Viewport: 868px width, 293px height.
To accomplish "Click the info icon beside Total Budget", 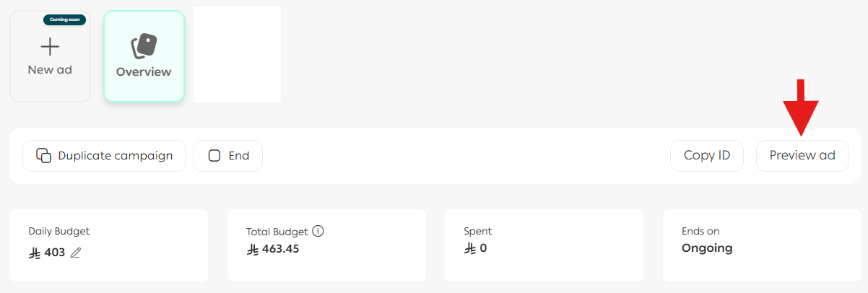I will pyautogui.click(x=318, y=232).
